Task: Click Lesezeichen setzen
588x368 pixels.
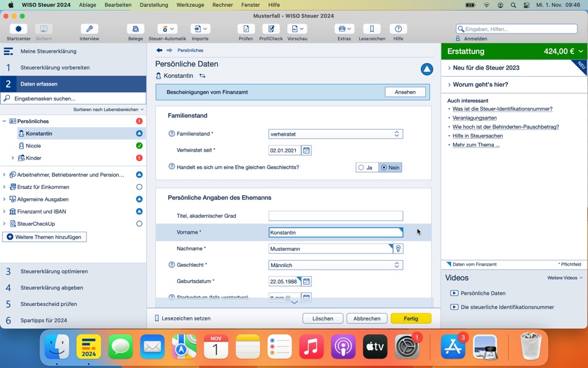Action: click(x=183, y=318)
